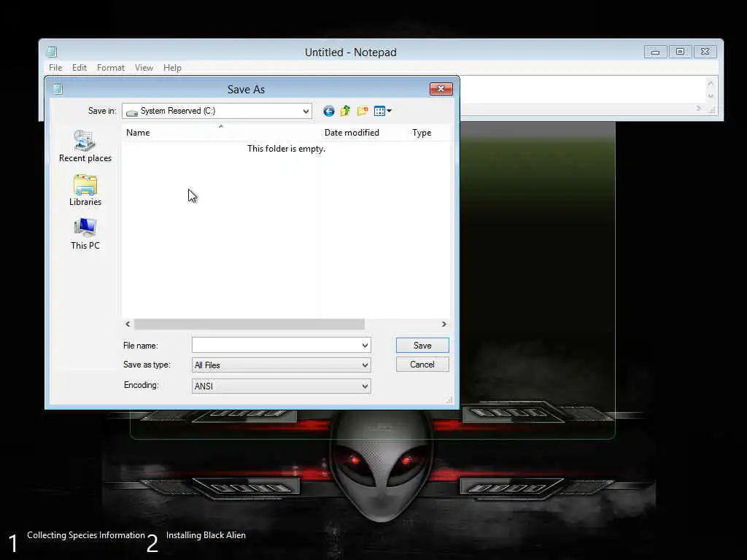The image size is (747, 560).
Task: Sort by Date modified column header
Action: tap(363, 133)
